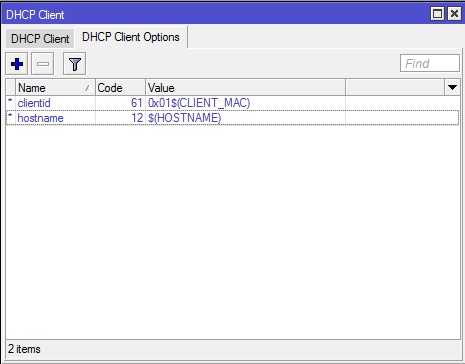The height and width of the screenshot is (364, 465).
Task: Sort by the Code column header
Action: (120, 88)
